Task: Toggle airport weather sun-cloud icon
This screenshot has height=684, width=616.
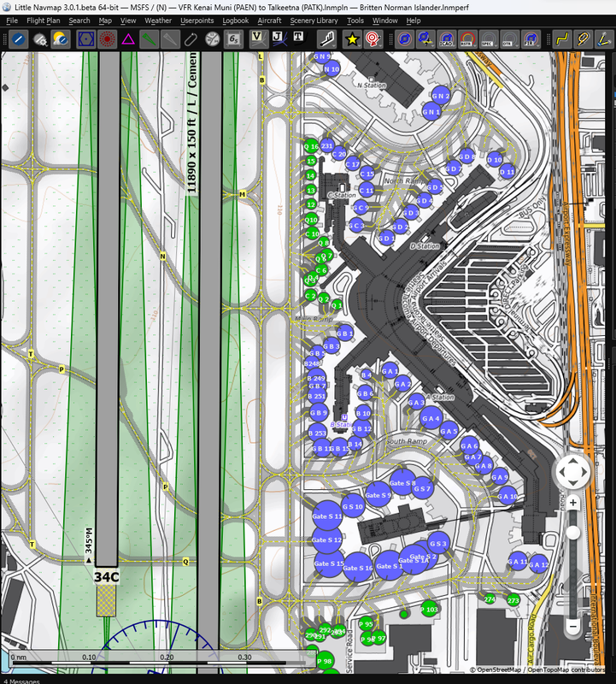Action: coord(61,39)
